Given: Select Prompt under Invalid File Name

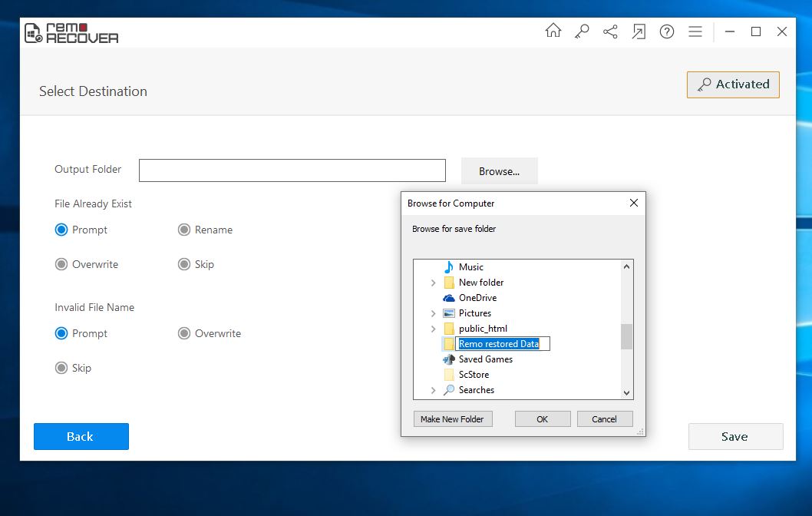Looking at the screenshot, I should coord(61,333).
